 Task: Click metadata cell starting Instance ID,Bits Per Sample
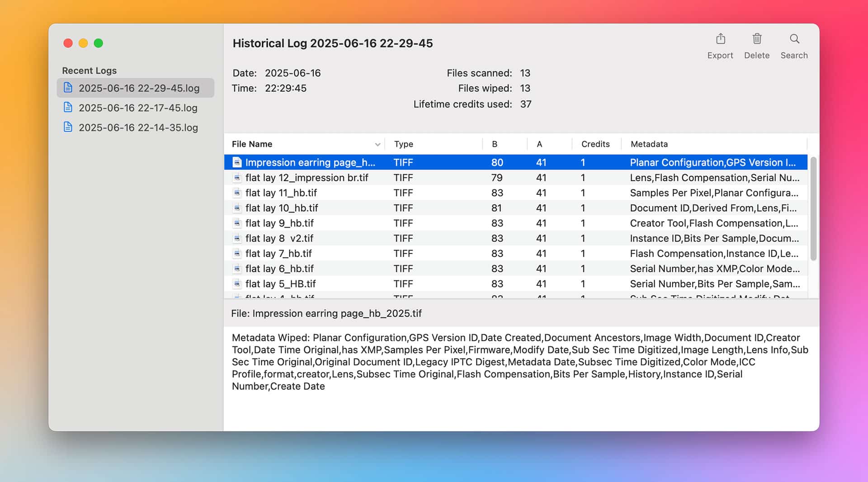[715, 238]
